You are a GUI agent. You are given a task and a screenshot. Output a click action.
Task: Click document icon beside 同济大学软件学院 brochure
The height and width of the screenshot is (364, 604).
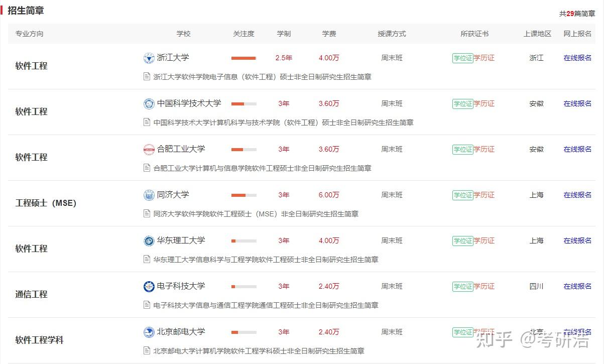point(147,214)
